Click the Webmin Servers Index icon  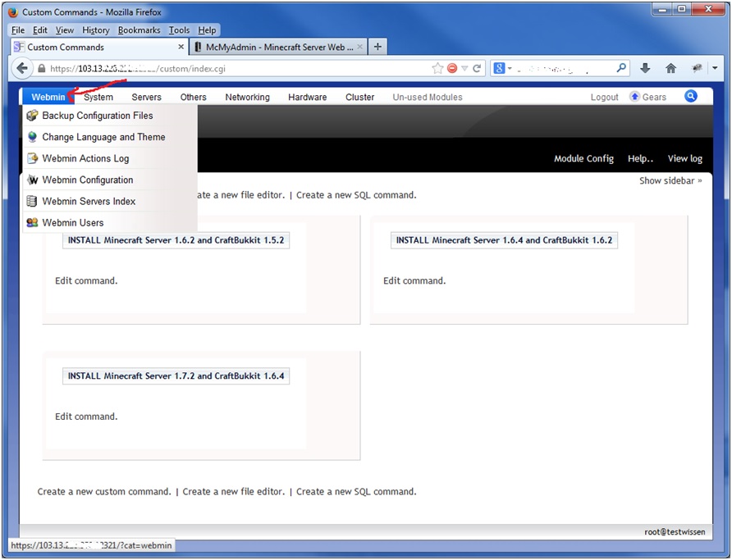click(32, 201)
